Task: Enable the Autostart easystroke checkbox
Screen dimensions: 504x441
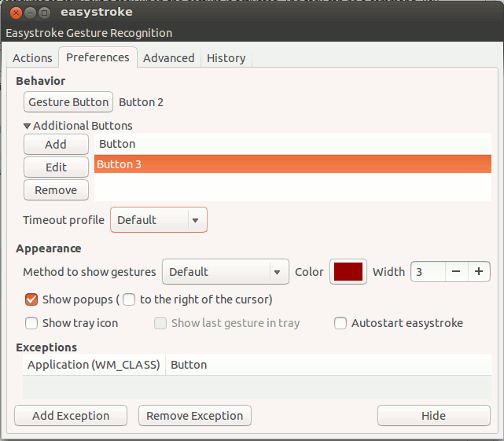Action: coord(340,323)
